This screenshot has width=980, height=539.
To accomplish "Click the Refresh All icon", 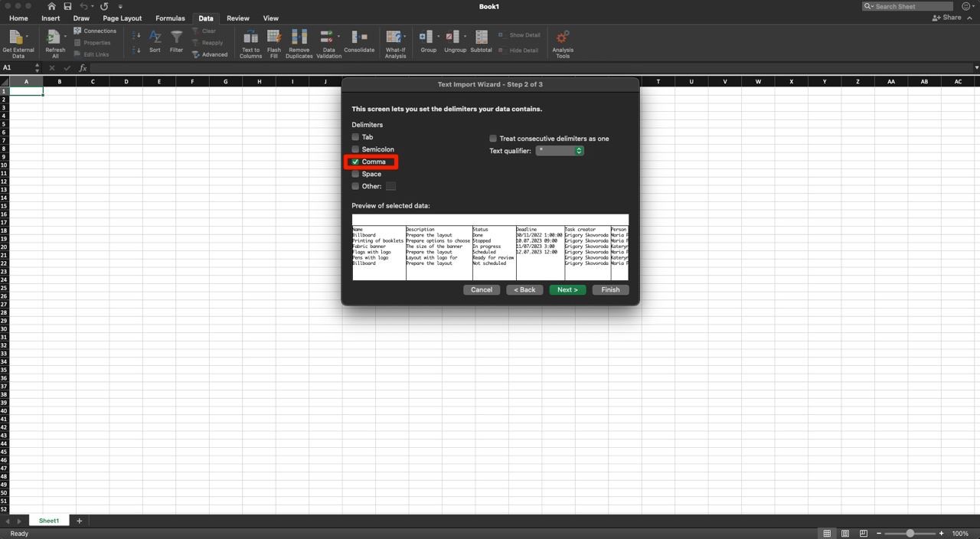I will click(54, 38).
